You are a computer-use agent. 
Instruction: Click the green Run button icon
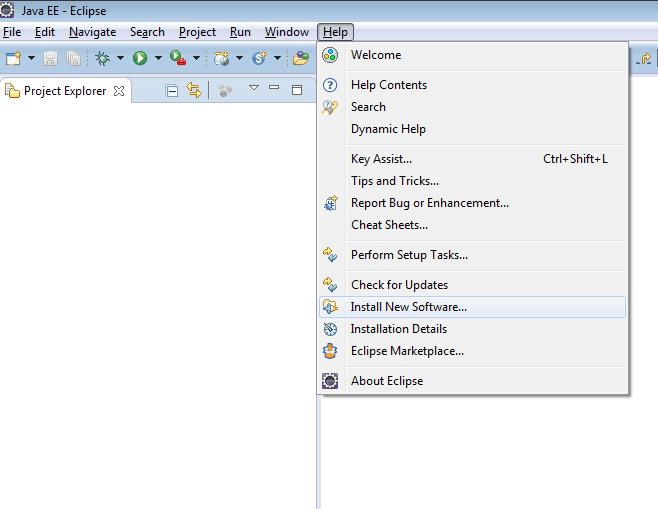(x=140, y=58)
